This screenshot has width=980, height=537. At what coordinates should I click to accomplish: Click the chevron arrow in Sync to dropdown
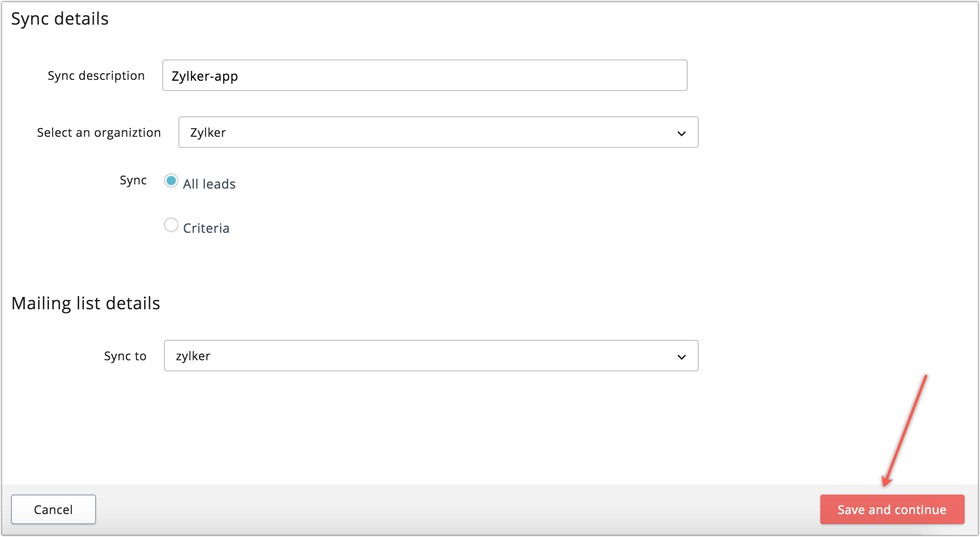pos(681,357)
